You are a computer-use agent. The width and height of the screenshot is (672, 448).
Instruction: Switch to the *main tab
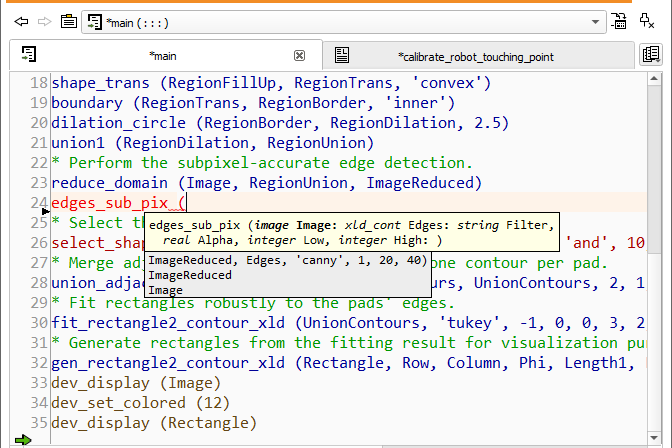point(166,56)
